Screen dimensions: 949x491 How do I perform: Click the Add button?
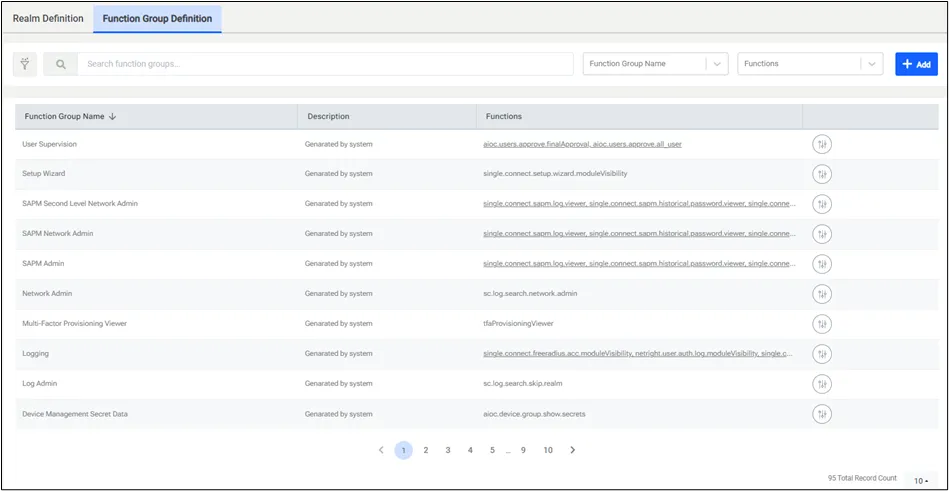point(916,64)
